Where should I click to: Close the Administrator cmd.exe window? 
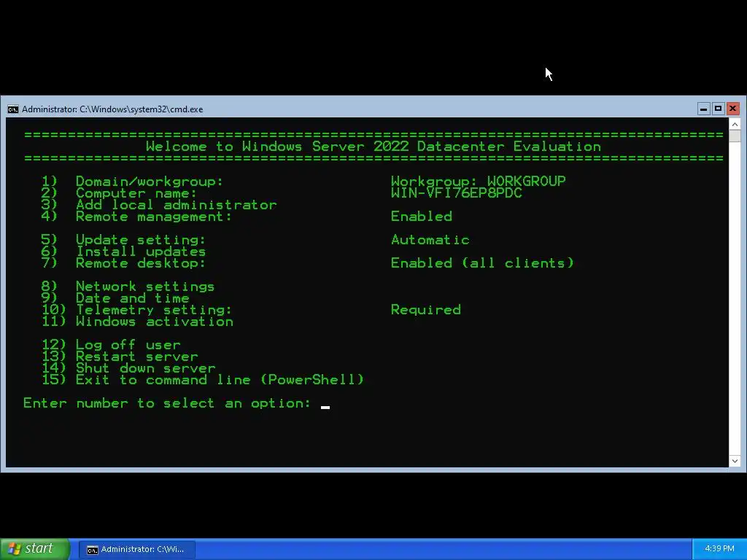732,109
